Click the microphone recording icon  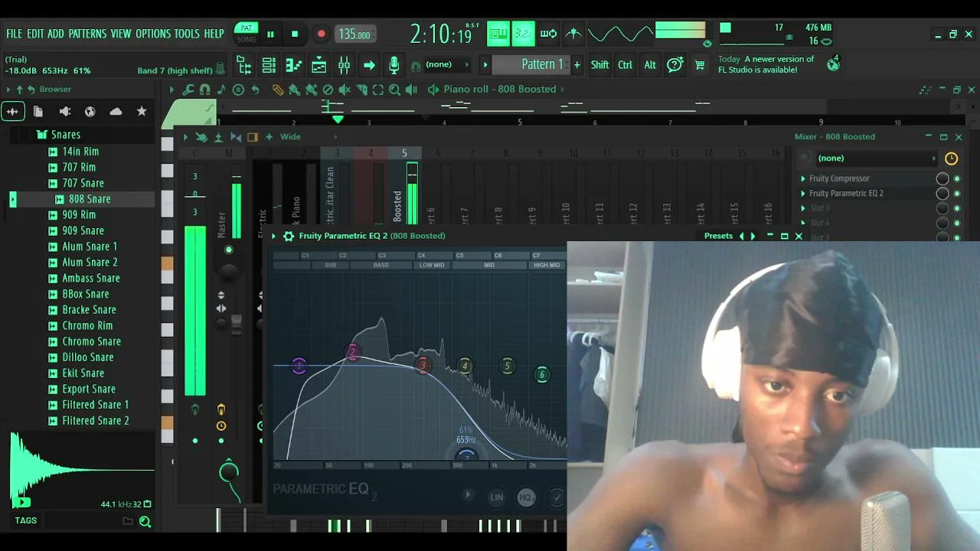pos(394,65)
